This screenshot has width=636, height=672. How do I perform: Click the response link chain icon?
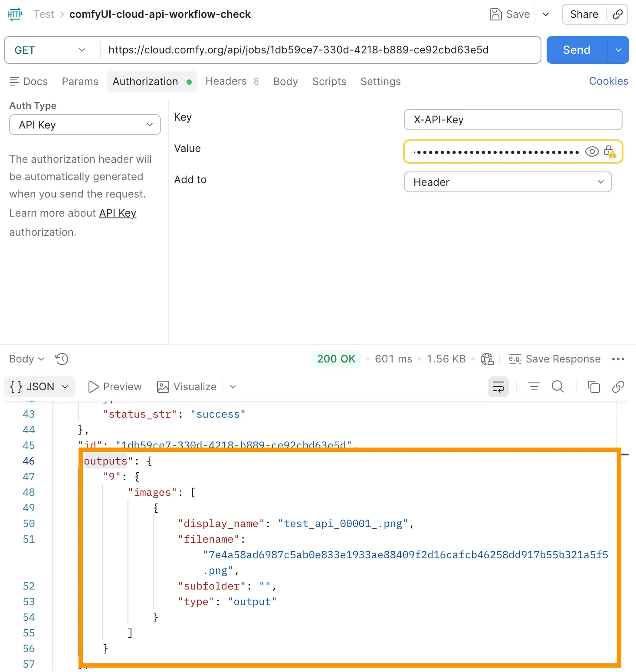point(618,386)
